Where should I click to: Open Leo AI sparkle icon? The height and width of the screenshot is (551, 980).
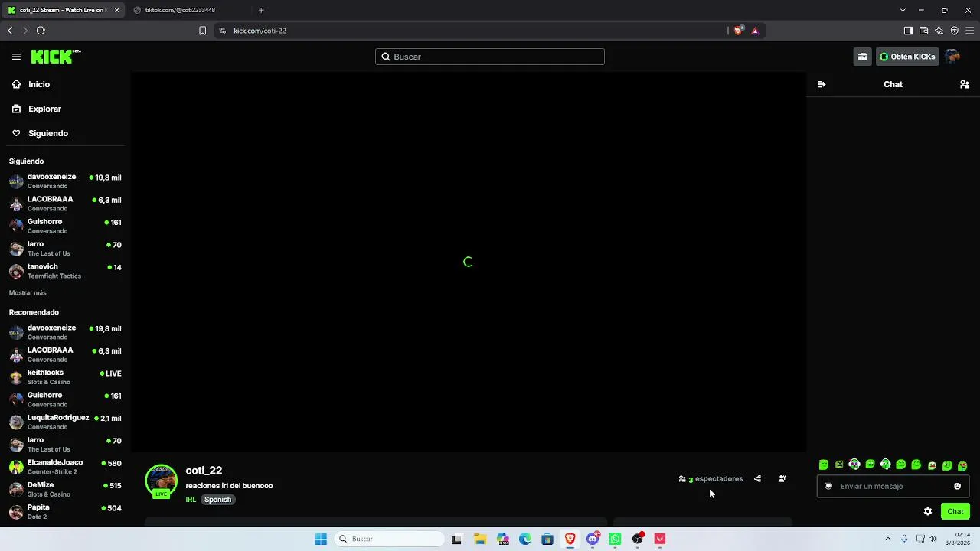(x=939, y=31)
